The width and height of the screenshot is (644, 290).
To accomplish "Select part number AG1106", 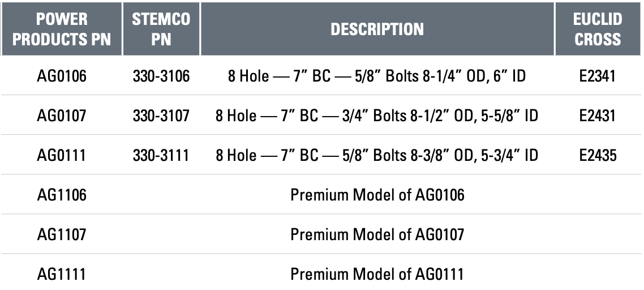I will (x=62, y=195).
